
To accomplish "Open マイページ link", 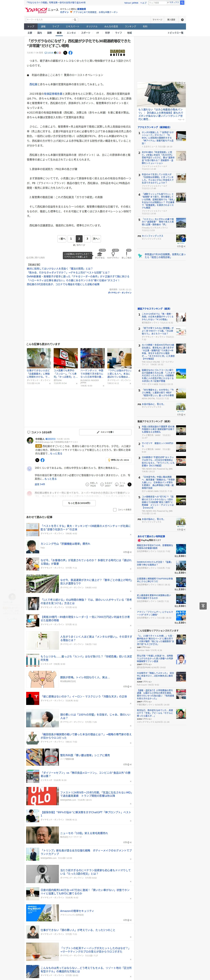I will pos(157,20).
